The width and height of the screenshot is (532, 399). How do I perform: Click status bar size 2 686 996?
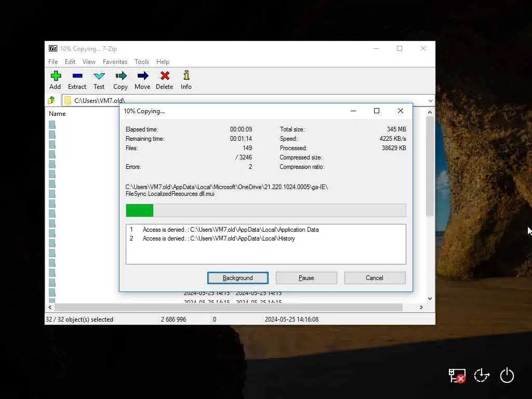coord(174,320)
